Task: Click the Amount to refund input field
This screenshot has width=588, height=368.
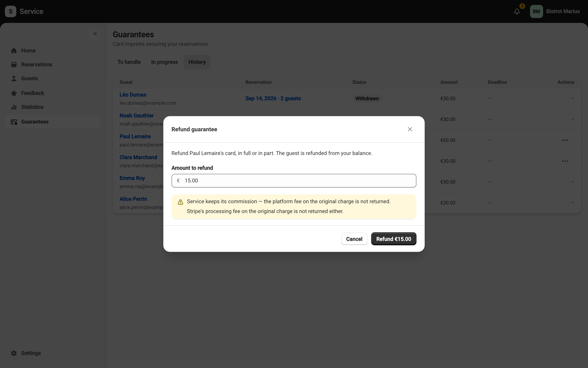Action: (294, 181)
